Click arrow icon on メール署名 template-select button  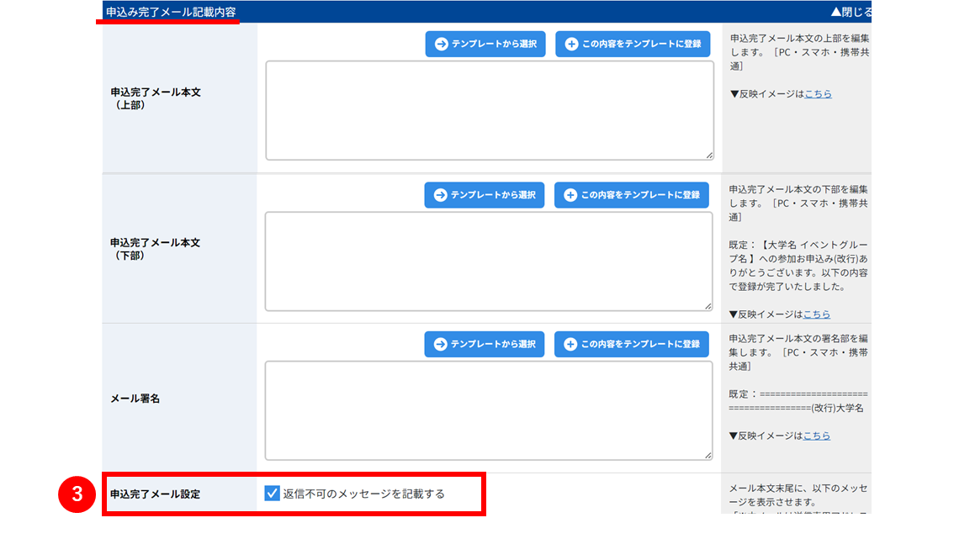point(441,344)
